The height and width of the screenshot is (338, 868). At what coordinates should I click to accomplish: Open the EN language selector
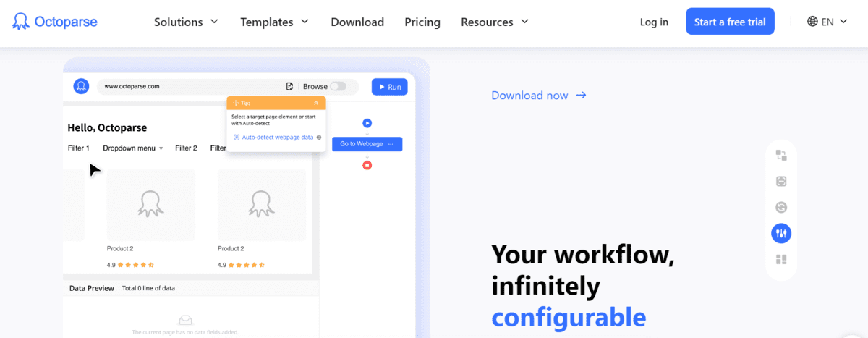tap(827, 22)
